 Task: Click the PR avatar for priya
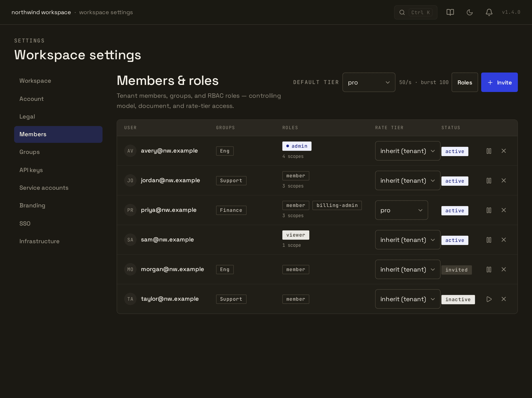click(x=130, y=210)
